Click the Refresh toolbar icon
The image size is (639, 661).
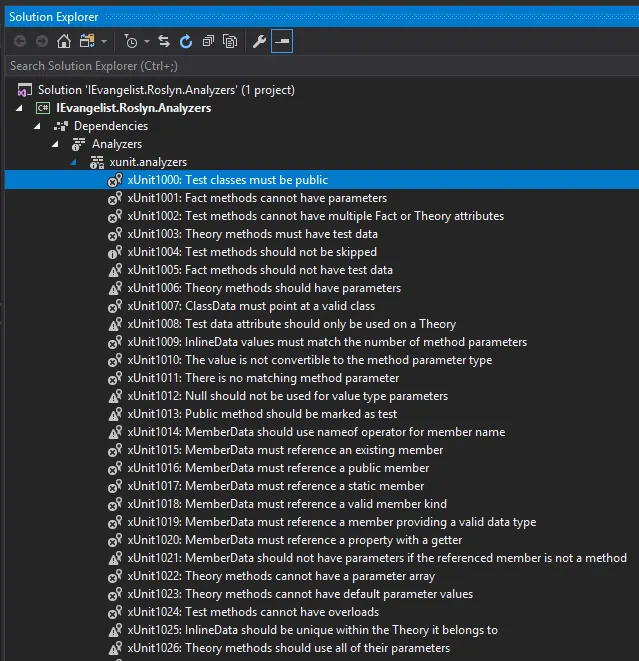point(186,41)
